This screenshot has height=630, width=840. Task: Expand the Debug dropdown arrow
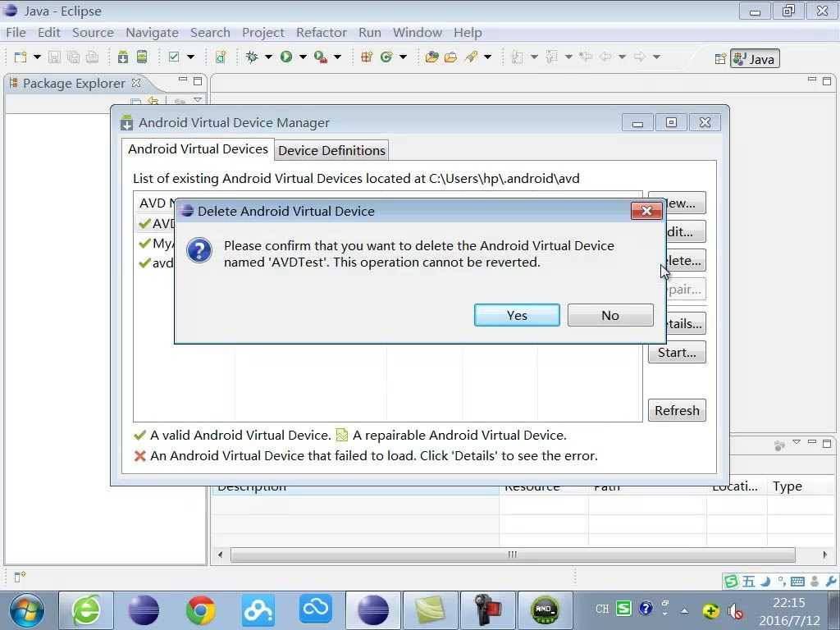coord(268,57)
